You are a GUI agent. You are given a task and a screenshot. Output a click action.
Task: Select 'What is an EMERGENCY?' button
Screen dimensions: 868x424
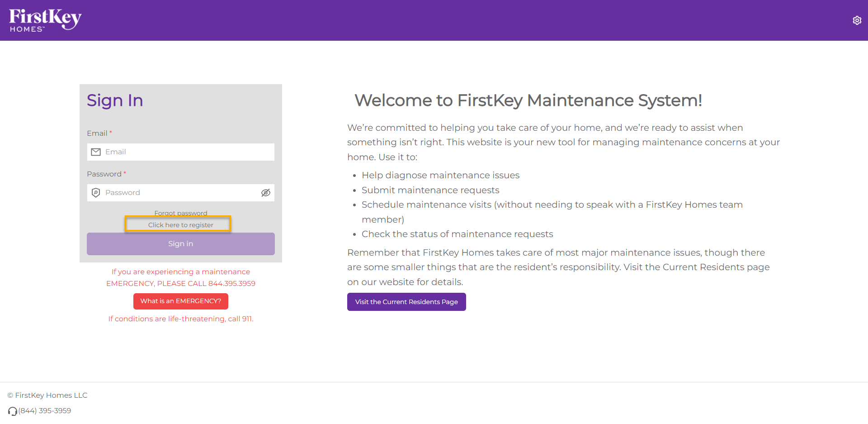[180, 301]
